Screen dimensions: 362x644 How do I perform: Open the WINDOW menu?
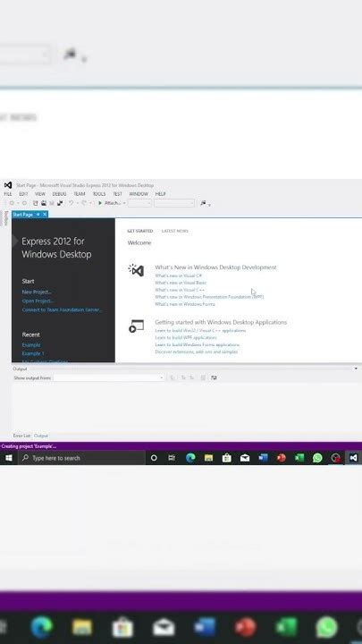coord(139,194)
